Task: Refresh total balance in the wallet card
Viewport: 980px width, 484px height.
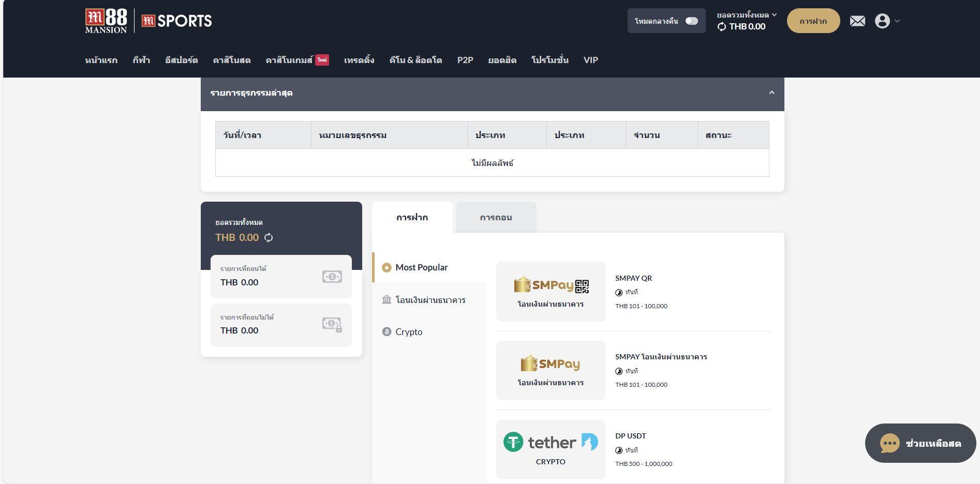Action: pos(269,238)
